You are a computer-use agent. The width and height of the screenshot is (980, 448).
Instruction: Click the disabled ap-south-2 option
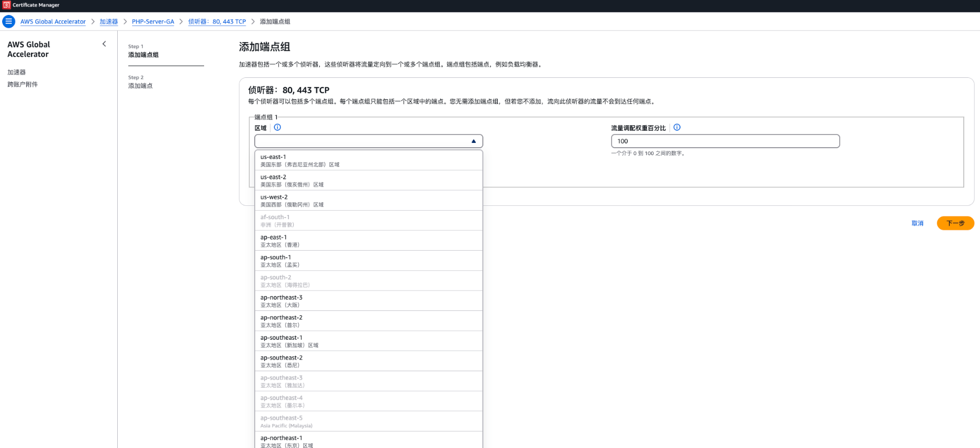coord(369,281)
